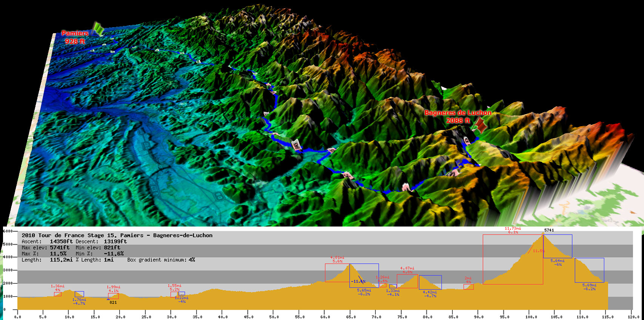Click the Length value 115.2mi
Viewport: 644px width, 320px height.
[61, 260]
